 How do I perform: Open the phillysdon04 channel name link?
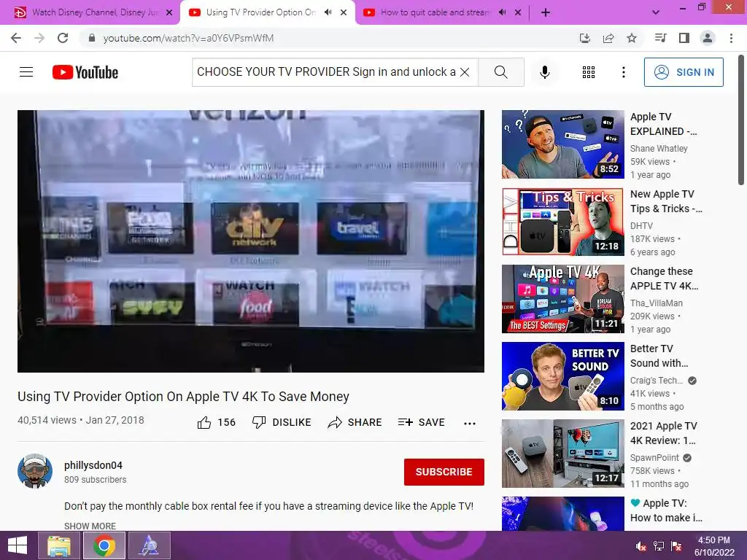pyautogui.click(x=93, y=465)
